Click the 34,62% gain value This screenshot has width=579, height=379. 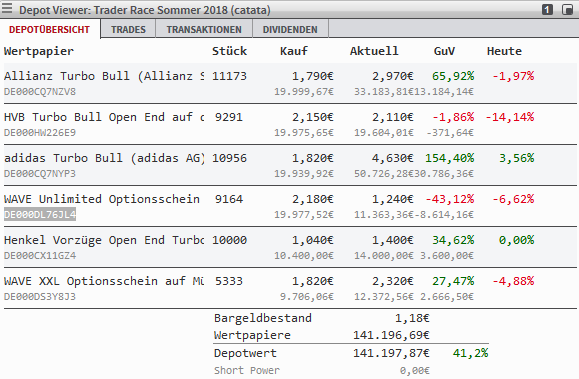pyautogui.click(x=453, y=240)
